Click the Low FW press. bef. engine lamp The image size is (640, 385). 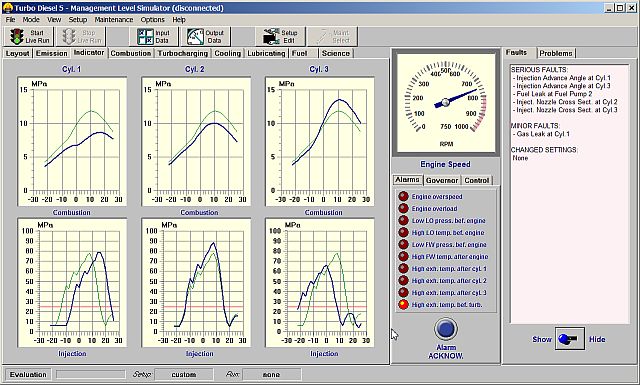tap(403, 245)
